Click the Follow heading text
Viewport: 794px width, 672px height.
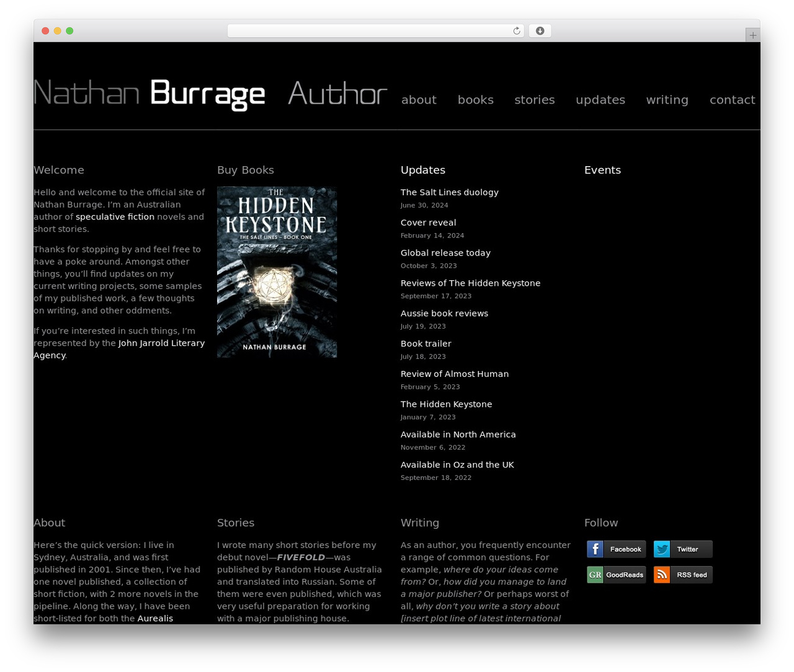pos(601,523)
